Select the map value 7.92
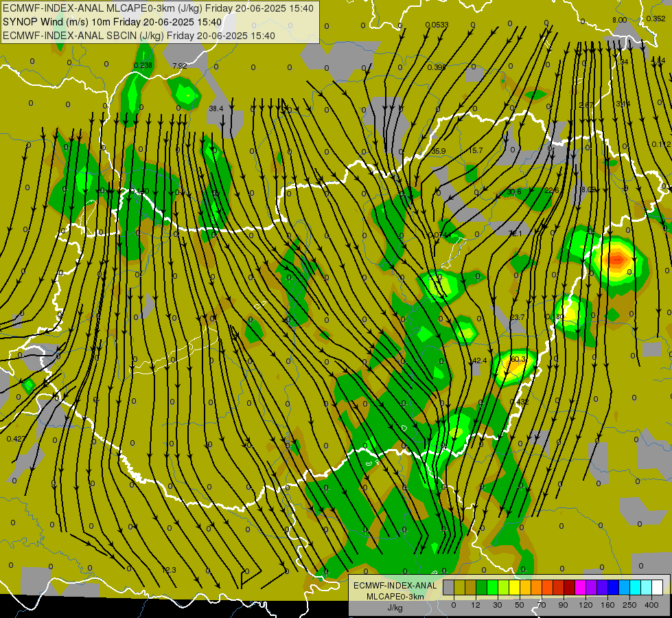The height and width of the screenshot is (618, 672). pyautogui.click(x=180, y=66)
